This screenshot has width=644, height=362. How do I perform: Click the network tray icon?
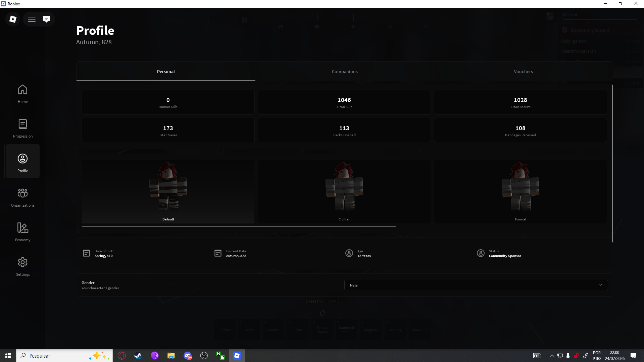pos(560,356)
